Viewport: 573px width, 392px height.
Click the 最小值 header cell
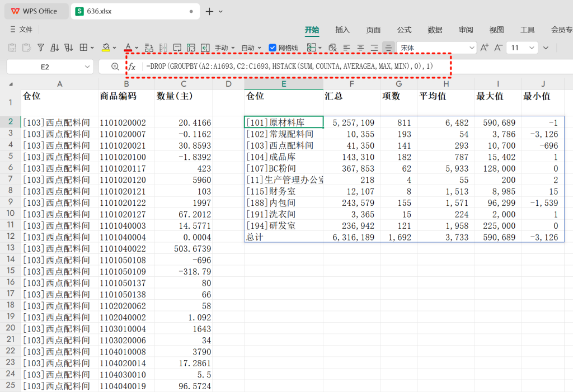[x=543, y=102]
